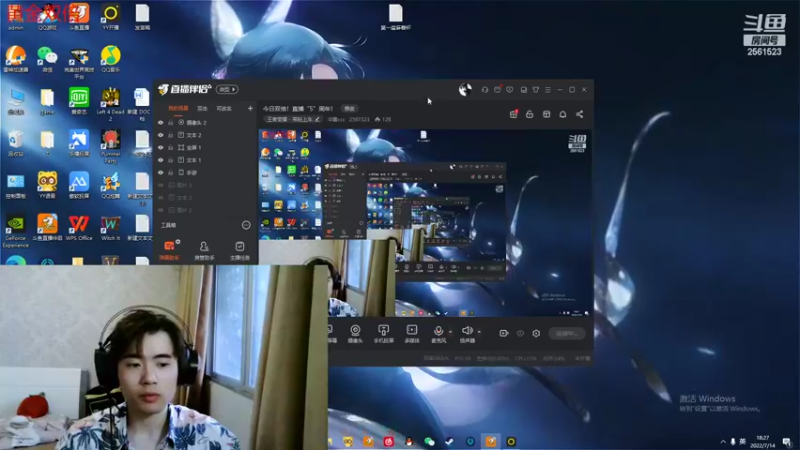
Task: Toggle the lock on 全屏 1 source
Action: click(171, 147)
